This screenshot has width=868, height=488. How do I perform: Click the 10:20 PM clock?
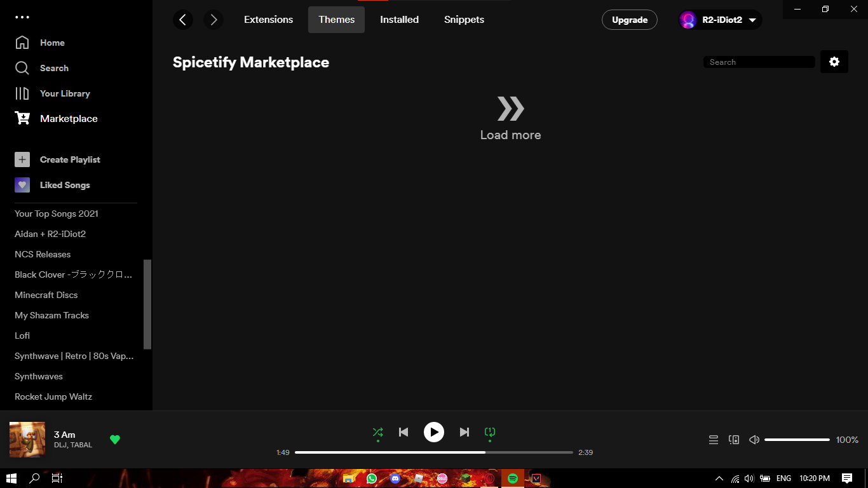coord(815,478)
